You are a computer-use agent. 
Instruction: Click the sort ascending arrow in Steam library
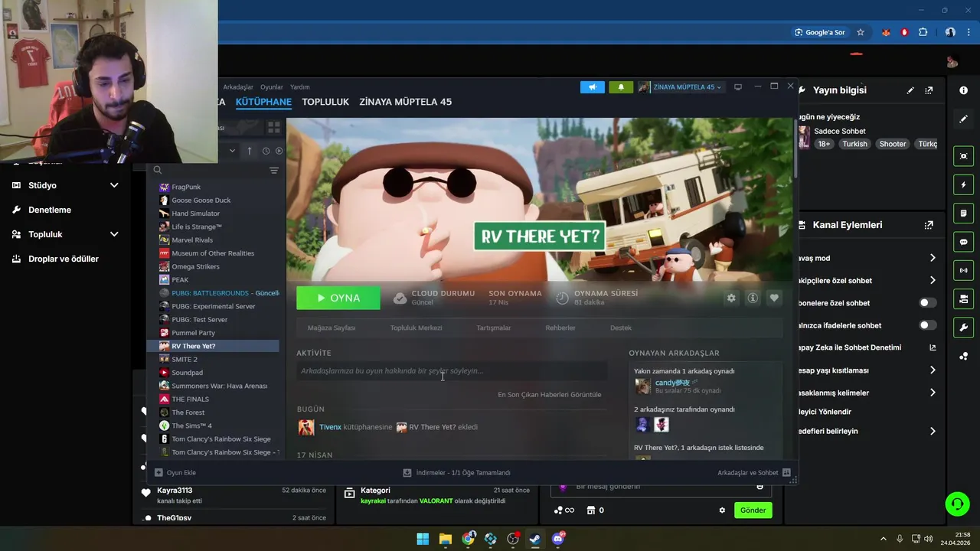249,151
